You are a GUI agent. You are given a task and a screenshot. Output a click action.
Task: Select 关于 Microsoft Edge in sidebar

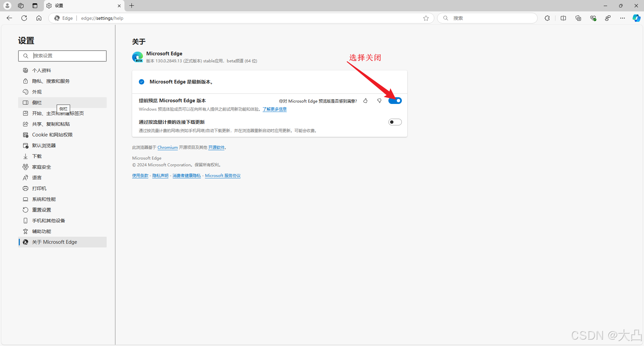click(62, 242)
